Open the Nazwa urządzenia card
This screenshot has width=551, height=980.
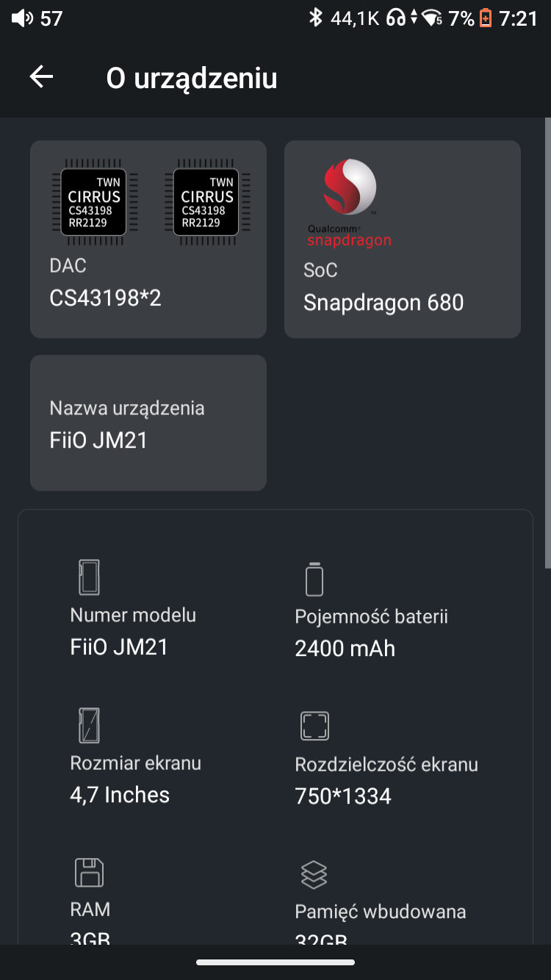tap(148, 423)
